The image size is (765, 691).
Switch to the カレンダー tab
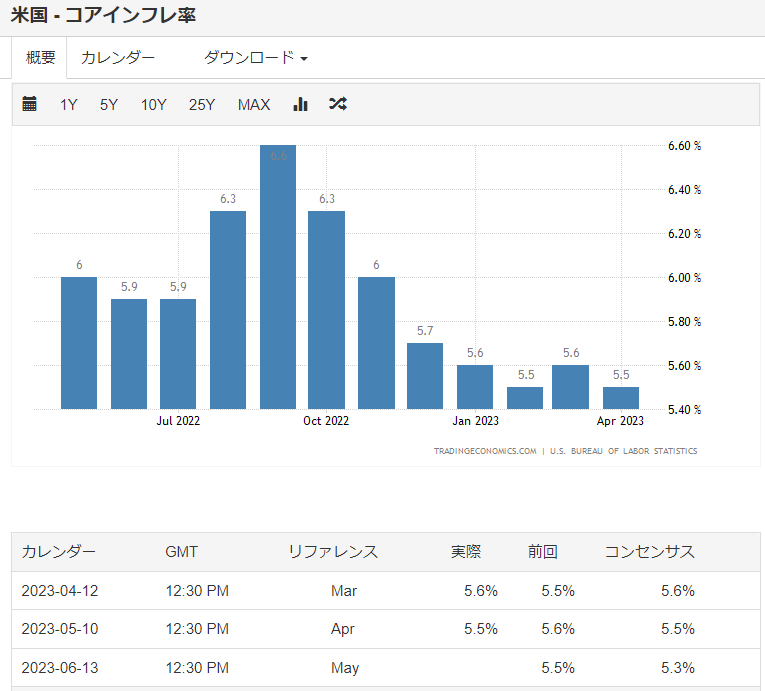(118, 58)
